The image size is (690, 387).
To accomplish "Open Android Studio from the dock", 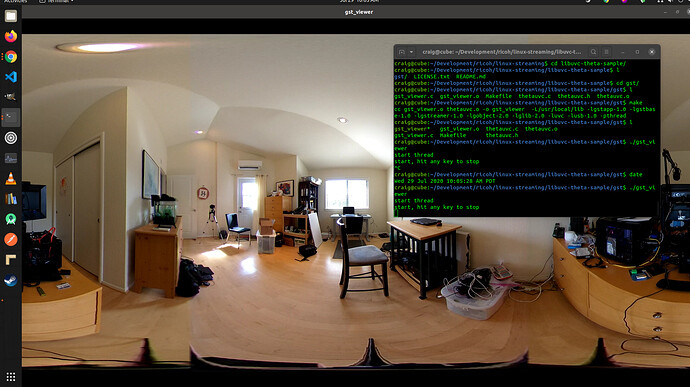I will tap(11, 219).
